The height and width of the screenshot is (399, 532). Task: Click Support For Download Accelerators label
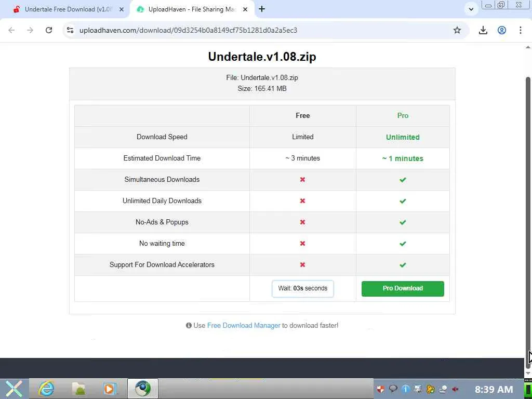[x=162, y=264]
